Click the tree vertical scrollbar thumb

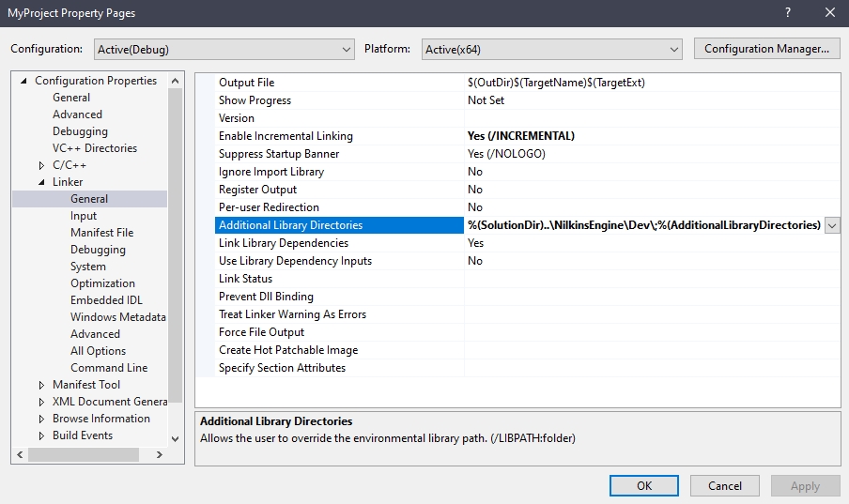tap(175, 245)
